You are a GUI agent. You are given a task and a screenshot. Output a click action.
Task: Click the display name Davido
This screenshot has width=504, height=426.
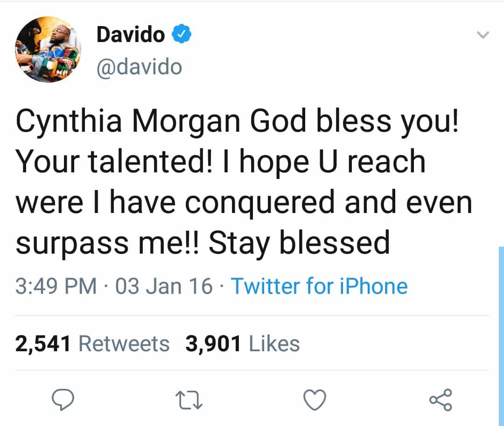coord(131,35)
